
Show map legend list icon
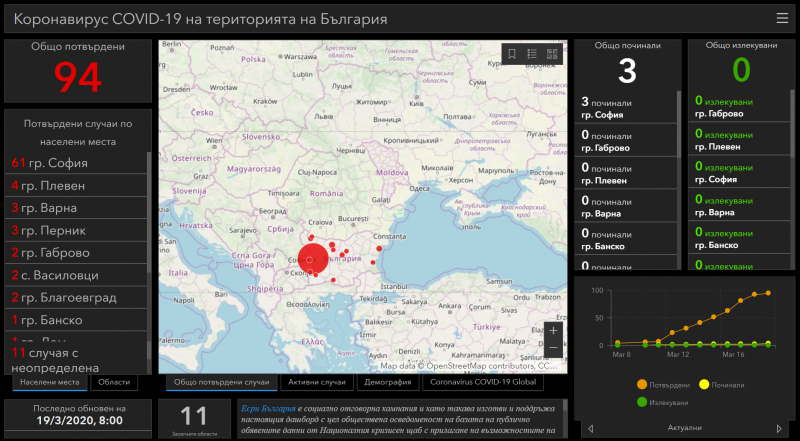click(532, 54)
